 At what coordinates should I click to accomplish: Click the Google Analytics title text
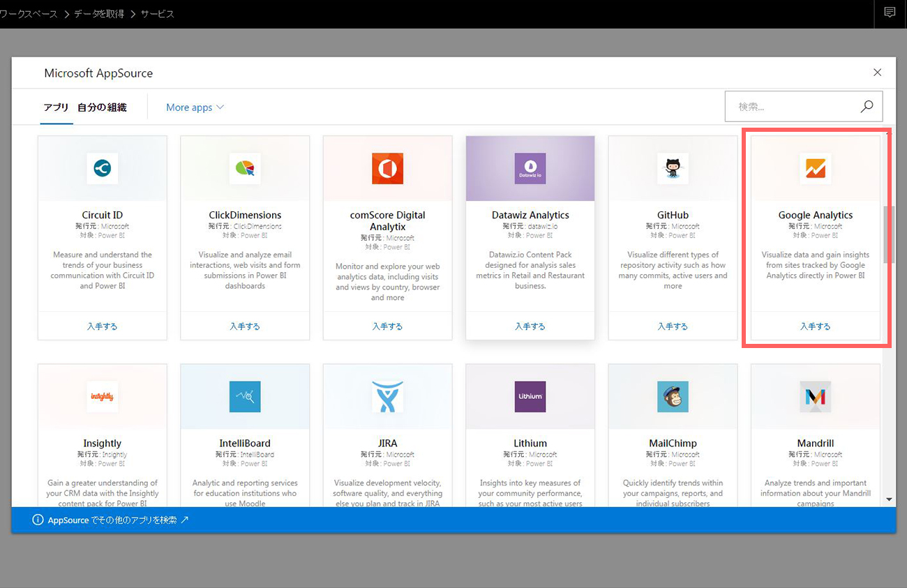815,215
